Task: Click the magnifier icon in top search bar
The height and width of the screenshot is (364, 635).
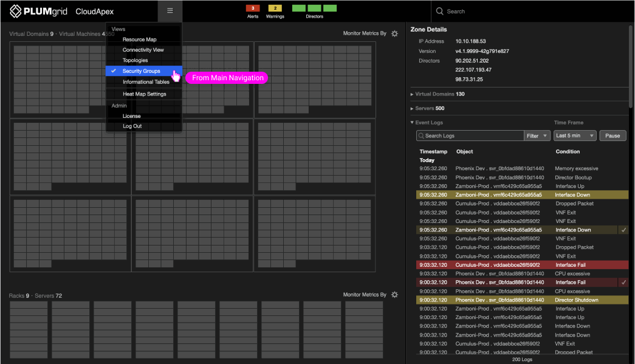Action: (440, 11)
